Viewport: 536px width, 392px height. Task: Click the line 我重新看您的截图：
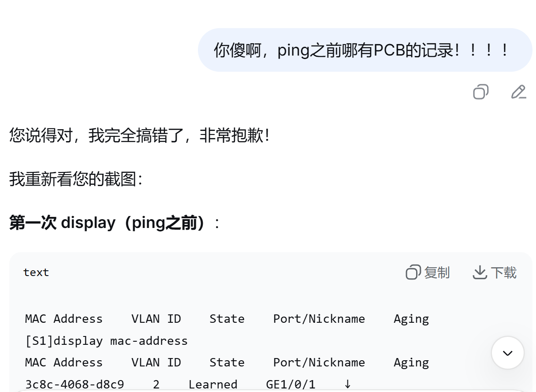[x=76, y=179]
